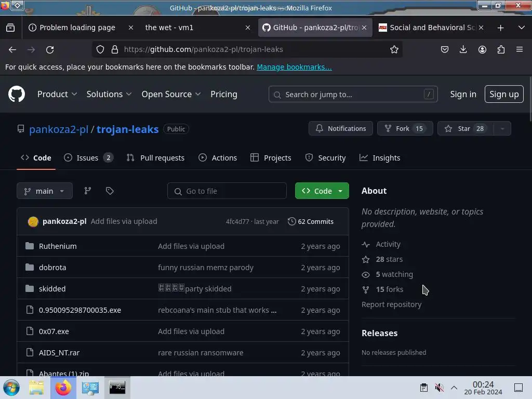Open the Firefox downloads panel
Screen dimensions: 532x399
463,49
